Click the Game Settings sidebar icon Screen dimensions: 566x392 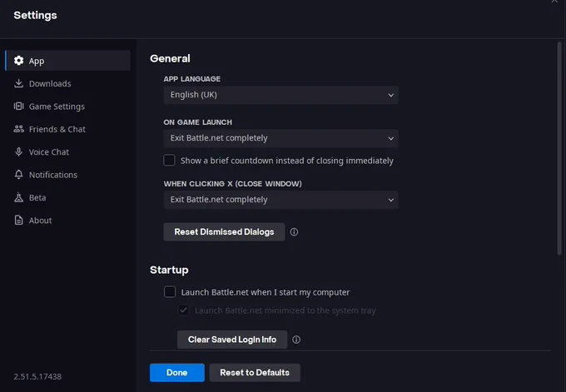pos(19,107)
